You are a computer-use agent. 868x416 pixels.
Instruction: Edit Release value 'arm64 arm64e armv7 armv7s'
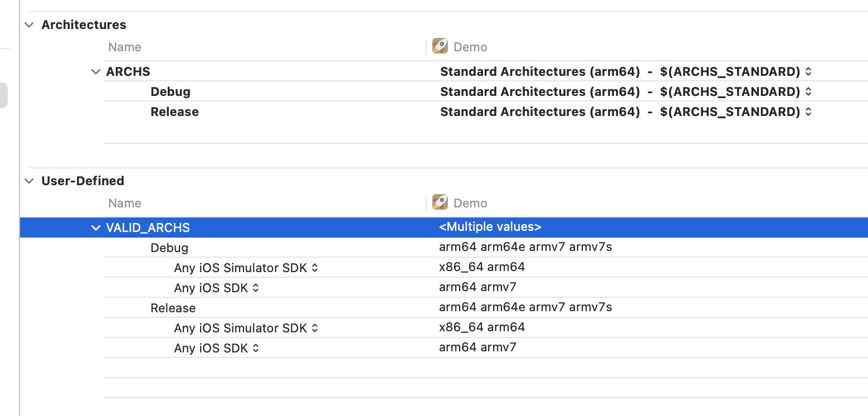(x=525, y=307)
